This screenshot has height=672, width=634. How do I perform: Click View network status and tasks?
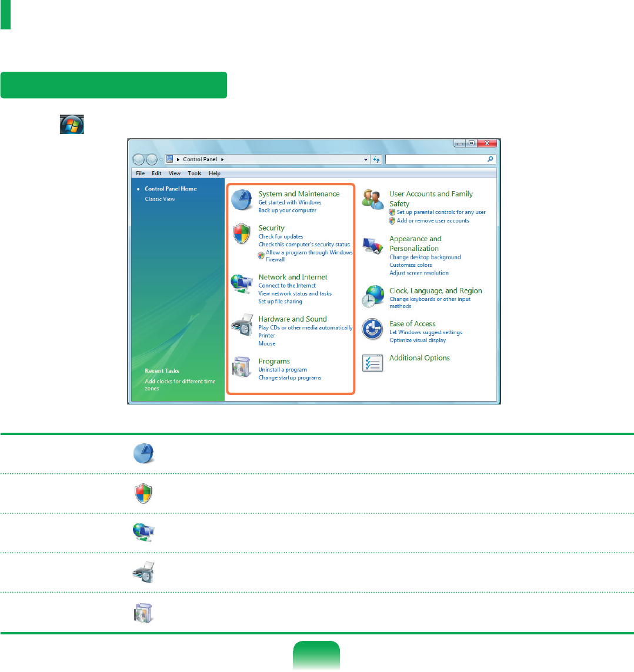click(295, 294)
